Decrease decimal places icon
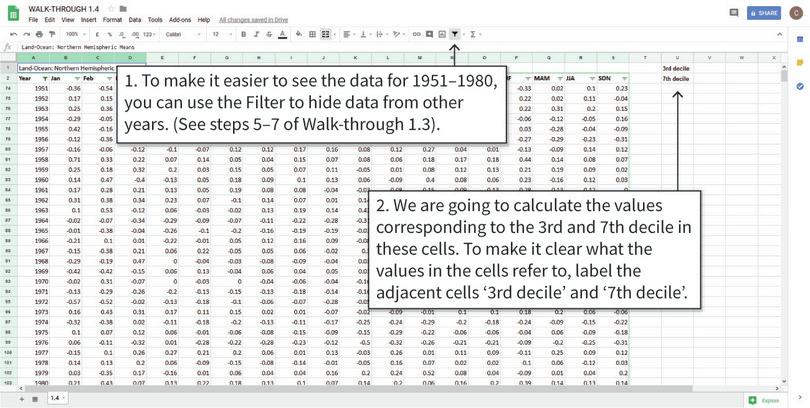 (x=122, y=34)
